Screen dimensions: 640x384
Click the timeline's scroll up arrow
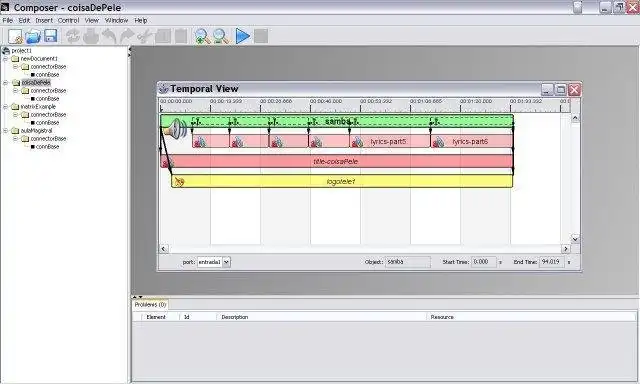tap(575, 118)
